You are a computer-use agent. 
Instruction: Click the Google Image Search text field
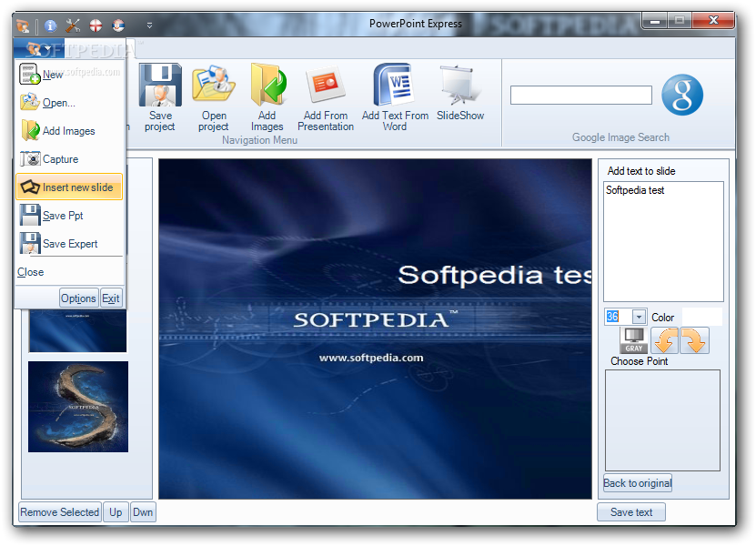click(581, 95)
